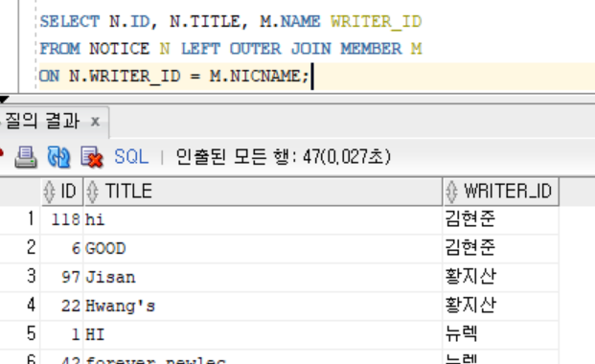Screen dimensions: 595x364
Task: Click the word MEMBER in the query
Action: pyautogui.click(x=371, y=49)
